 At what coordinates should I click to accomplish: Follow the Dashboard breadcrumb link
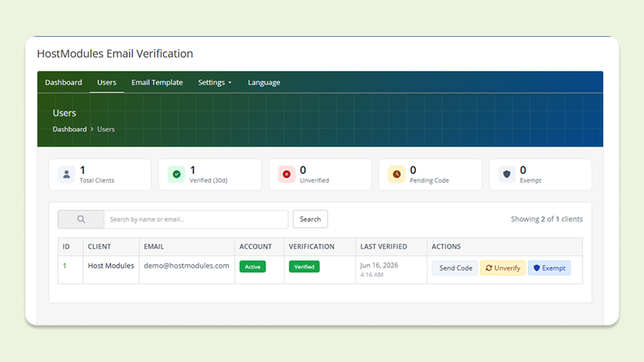69,129
